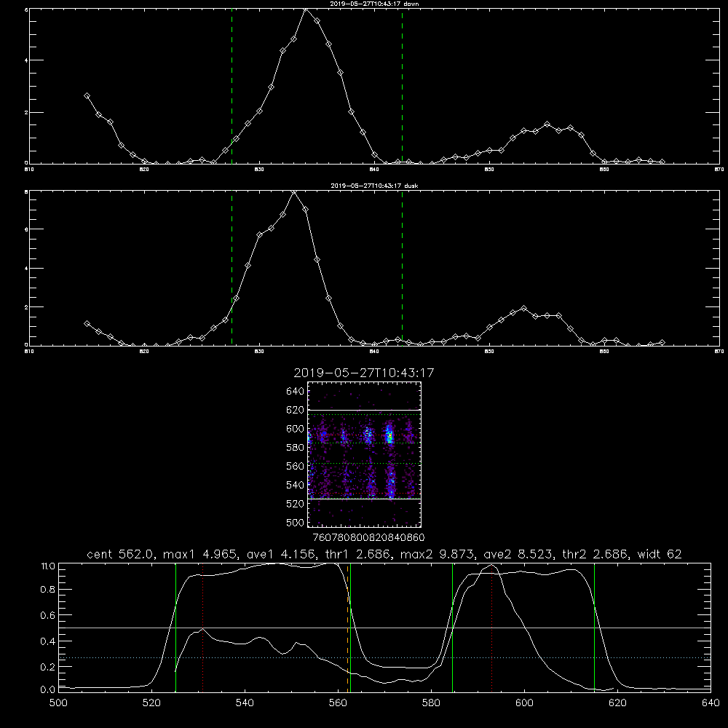
Task: Click the secondary peak marker near 855 in dawn plot
Action: (x=547, y=124)
